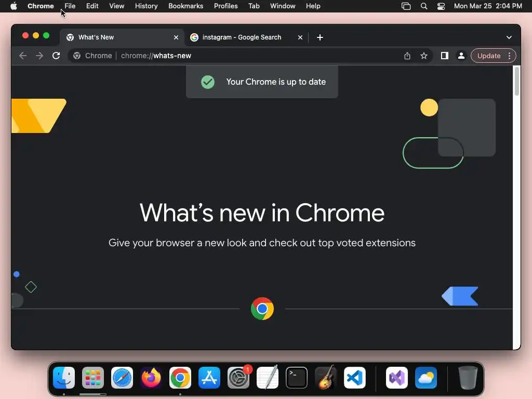
Task: Open Stage Manager icon in menu bar
Action: tap(406, 6)
